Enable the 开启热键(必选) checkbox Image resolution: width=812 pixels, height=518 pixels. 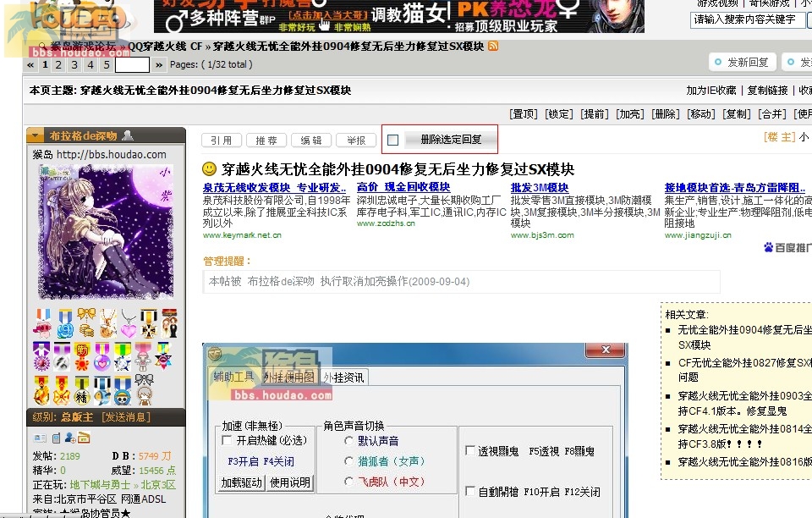(227, 440)
